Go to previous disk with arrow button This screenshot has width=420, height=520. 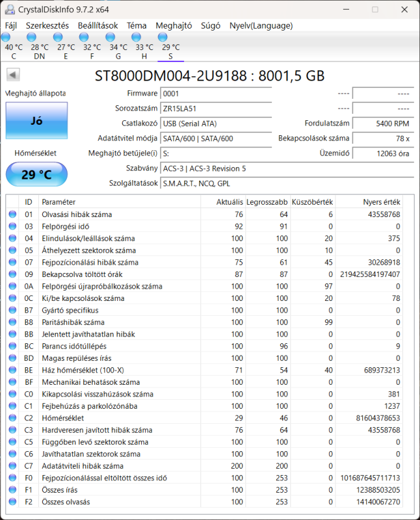[13, 75]
